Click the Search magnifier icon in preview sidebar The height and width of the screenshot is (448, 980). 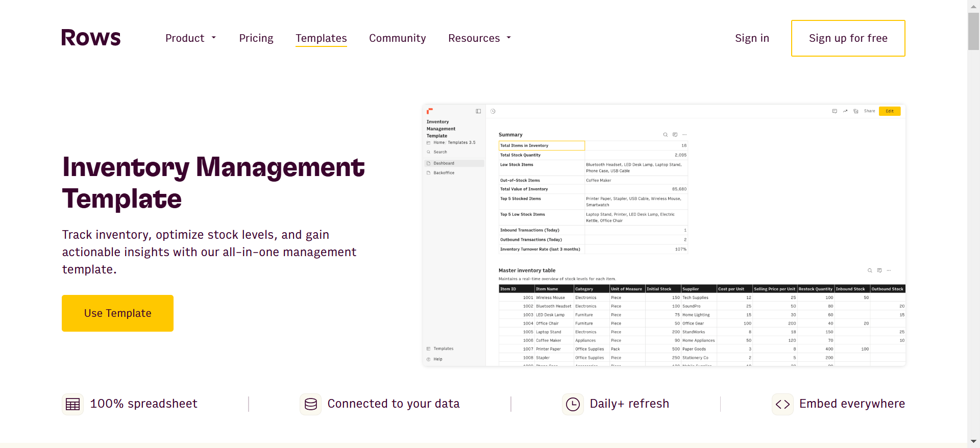pos(429,152)
